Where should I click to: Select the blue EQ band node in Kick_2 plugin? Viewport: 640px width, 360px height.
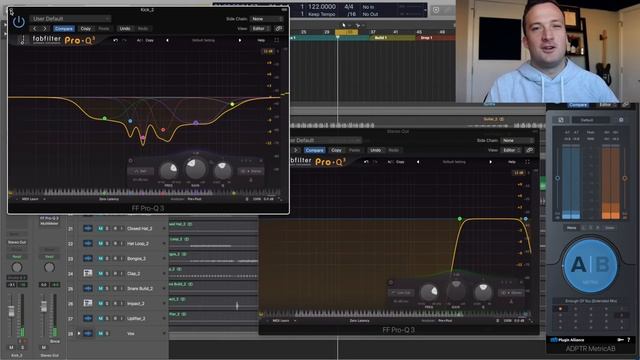pos(130,121)
